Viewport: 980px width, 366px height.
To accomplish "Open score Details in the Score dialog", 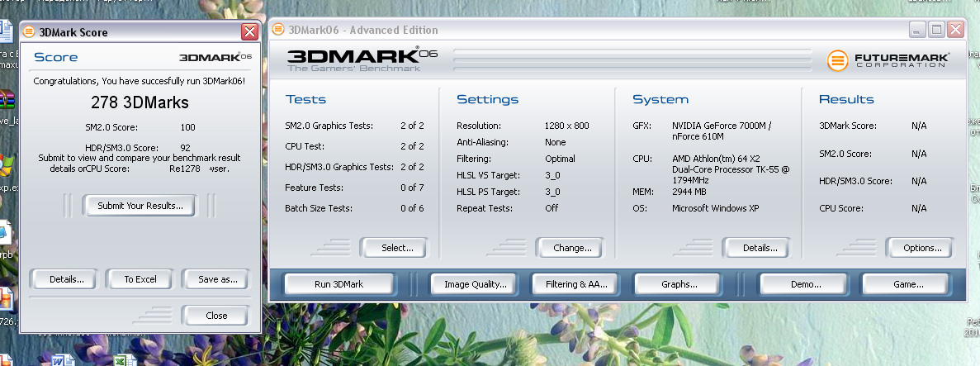I will [x=67, y=279].
